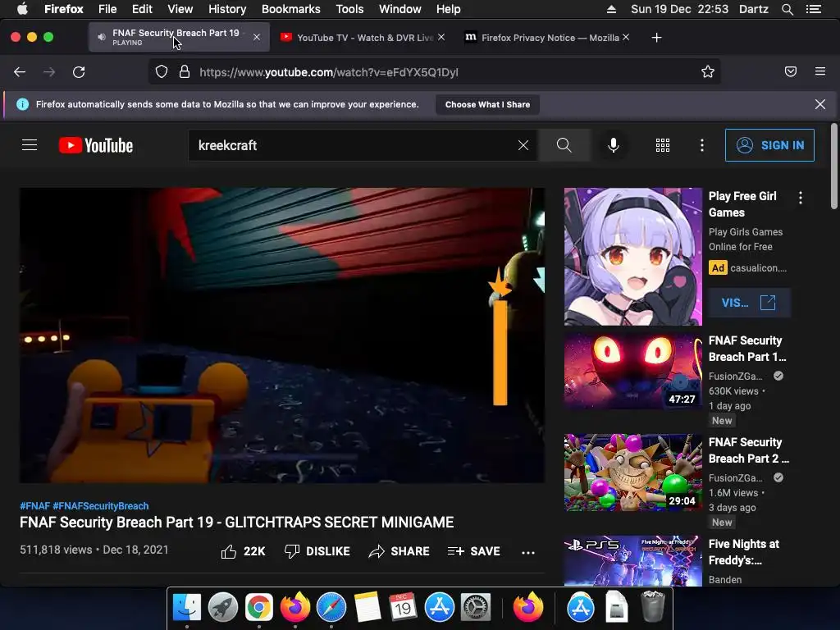The width and height of the screenshot is (840, 630).
Task: Open FusionZGa... channel under Part 1 video
Action: pos(735,376)
